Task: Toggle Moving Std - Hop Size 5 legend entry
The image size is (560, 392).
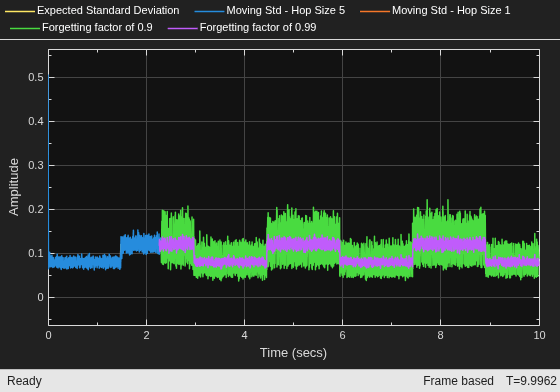Action: (x=270, y=11)
